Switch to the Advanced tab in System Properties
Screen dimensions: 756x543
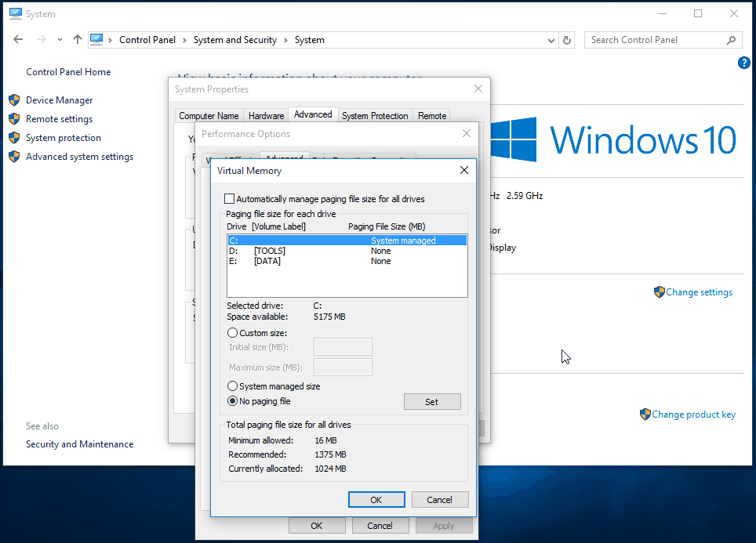point(313,114)
